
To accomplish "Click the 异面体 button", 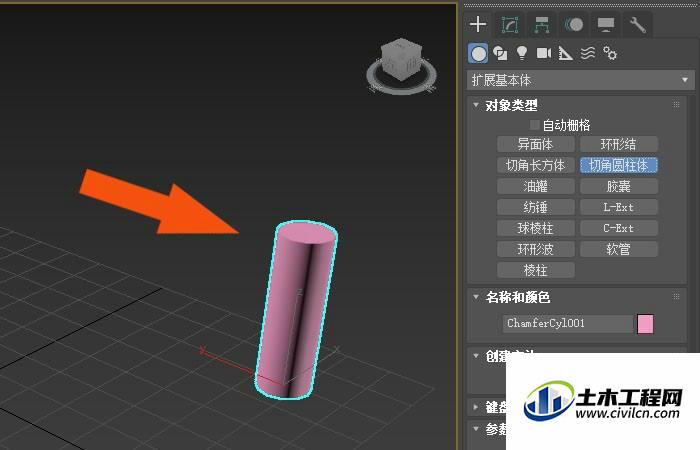I will 535,144.
